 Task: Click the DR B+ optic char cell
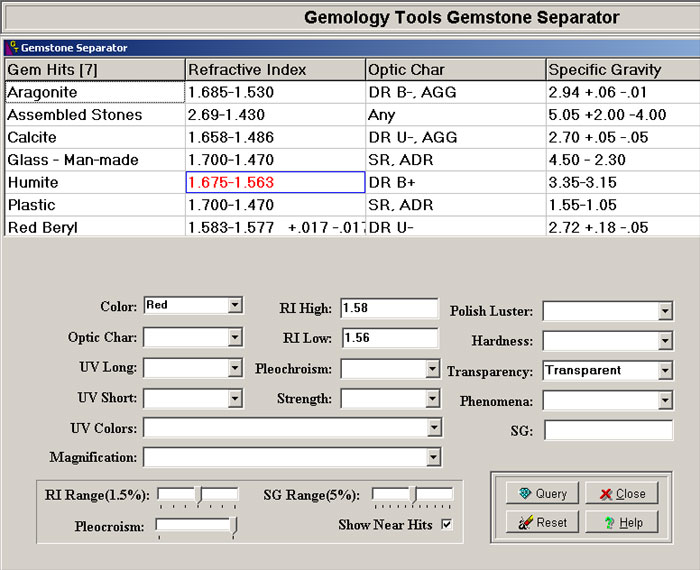click(456, 182)
